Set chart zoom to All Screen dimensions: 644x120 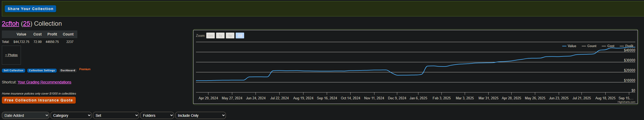240,35
